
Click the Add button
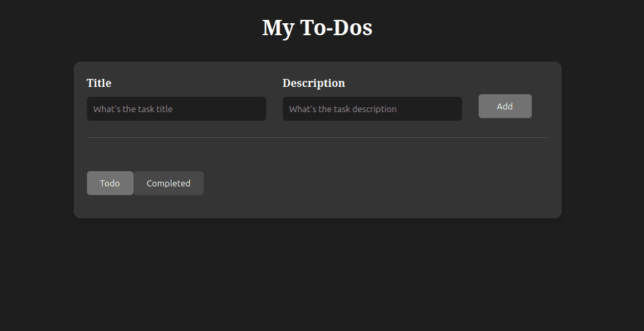click(505, 106)
